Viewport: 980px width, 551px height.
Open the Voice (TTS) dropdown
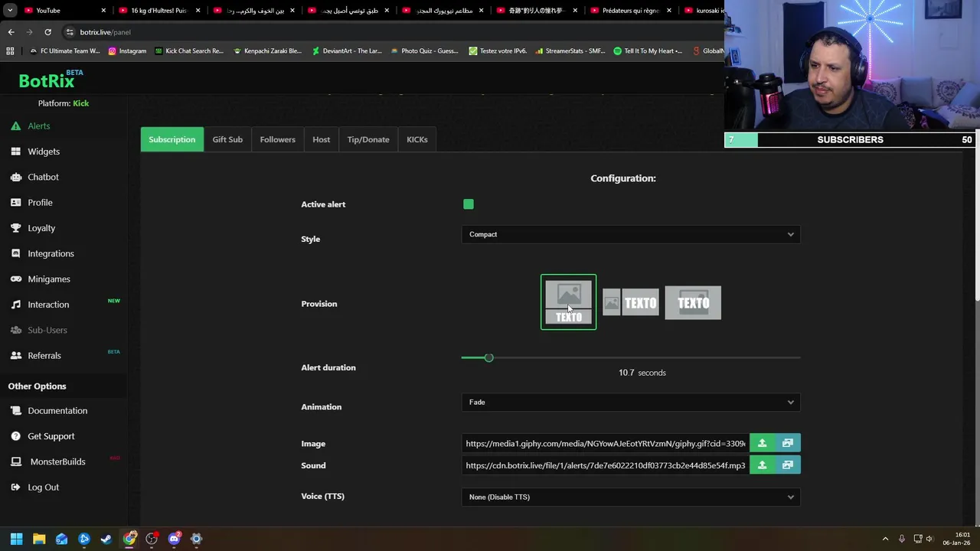coord(631,497)
